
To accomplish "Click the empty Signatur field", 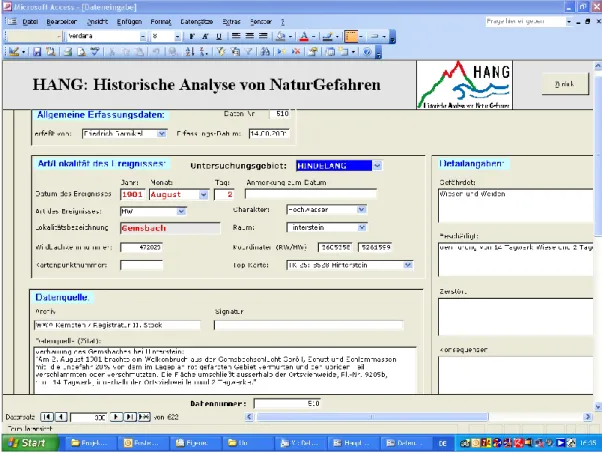I will pyautogui.click(x=309, y=325).
